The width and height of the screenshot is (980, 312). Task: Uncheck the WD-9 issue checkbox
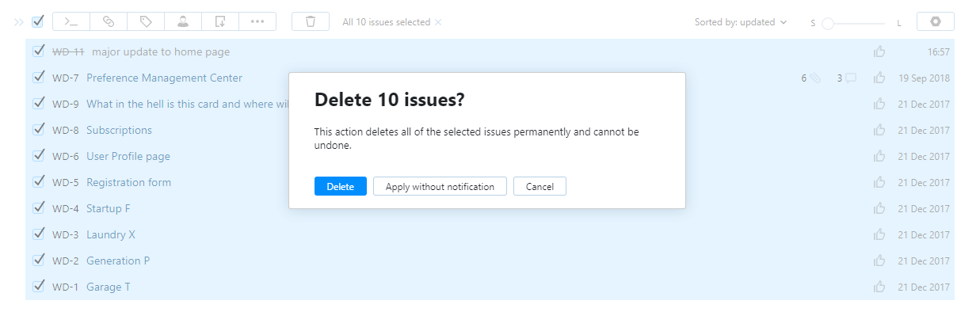[x=38, y=104]
